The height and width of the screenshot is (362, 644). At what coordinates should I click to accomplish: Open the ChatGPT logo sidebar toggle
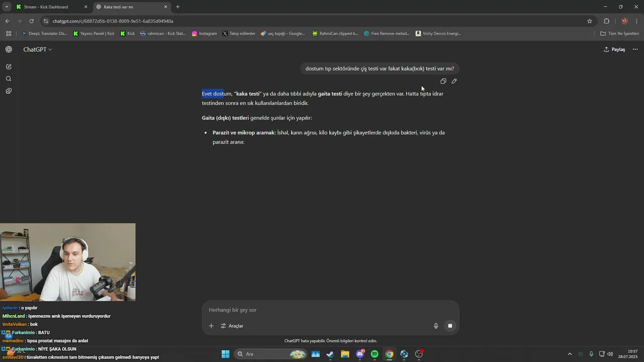[x=9, y=49]
